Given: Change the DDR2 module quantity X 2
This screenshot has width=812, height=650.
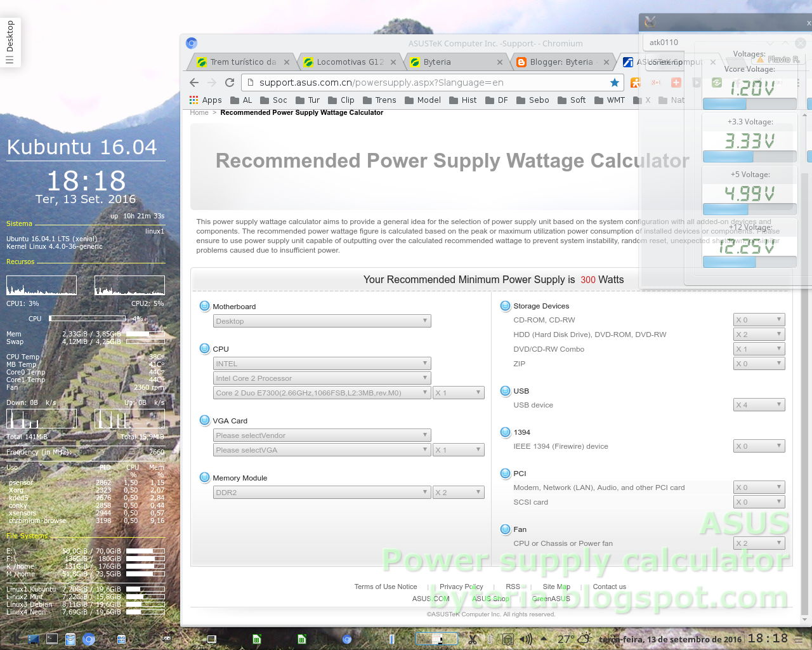Looking at the screenshot, I should coord(459,493).
